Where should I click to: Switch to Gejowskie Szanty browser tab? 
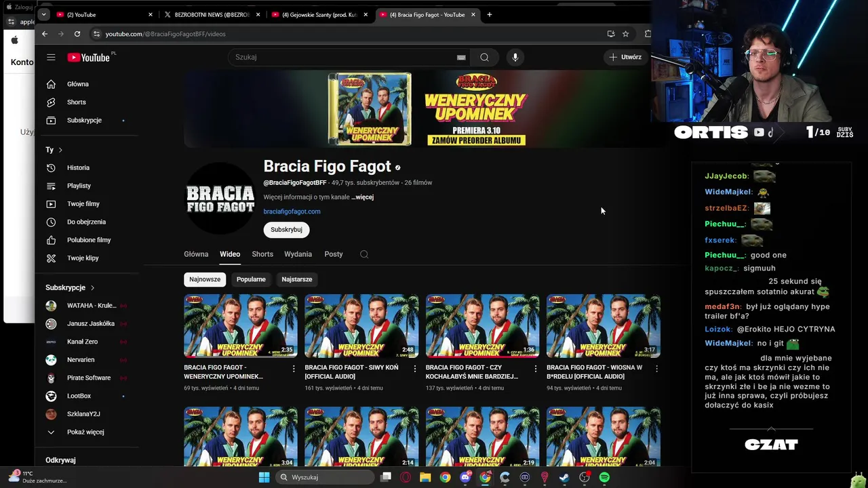coord(319,14)
